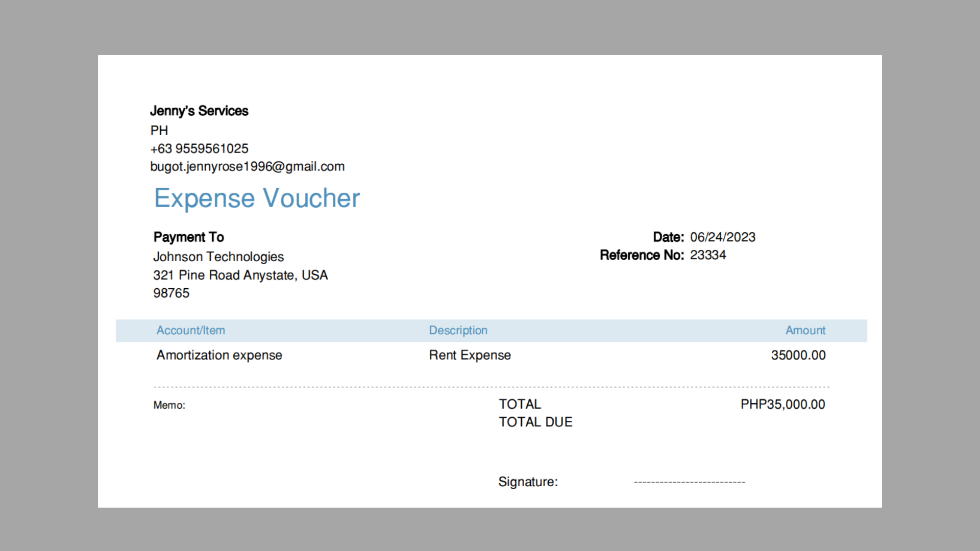This screenshot has width=980, height=551.
Task: Click the Amount column header
Action: click(805, 331)
